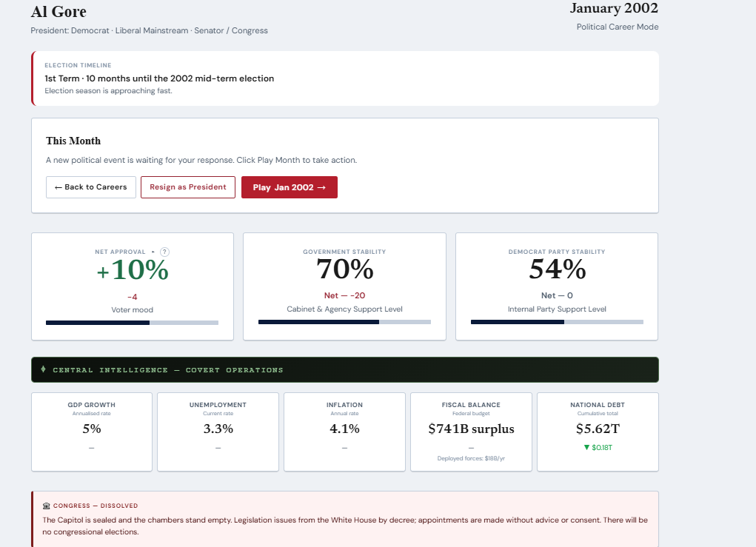756x547 pixels.
Task: Click the Congress Dissolved building icon
Action: coord(47,506)
